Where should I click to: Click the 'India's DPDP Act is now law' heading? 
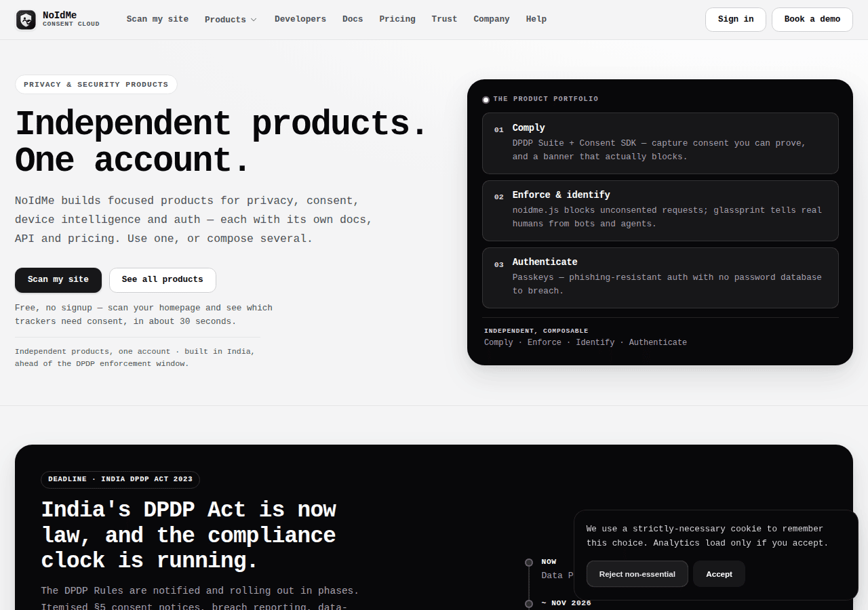[x=189, y=535]
